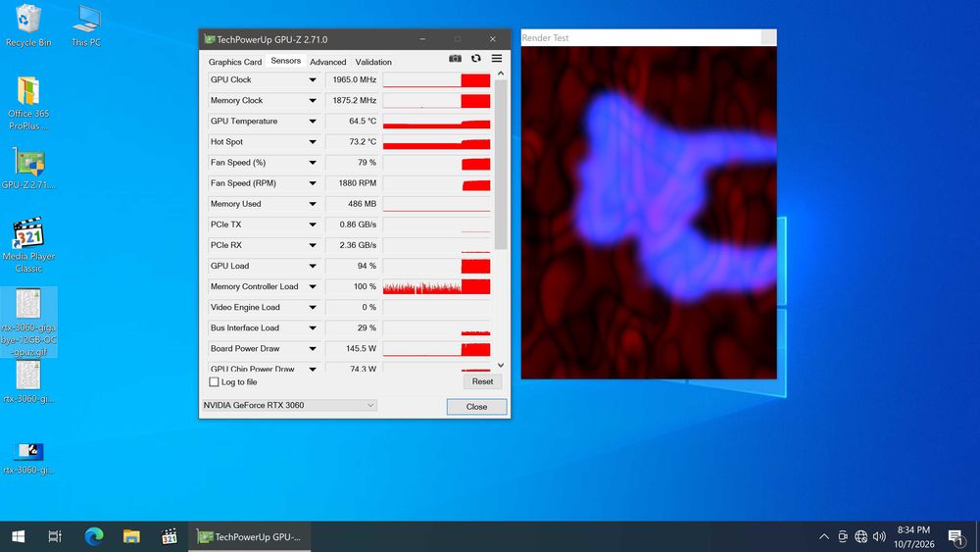
Task: Select the Office 365 ProPlus desktop icon
Action: tap(28, 103)
